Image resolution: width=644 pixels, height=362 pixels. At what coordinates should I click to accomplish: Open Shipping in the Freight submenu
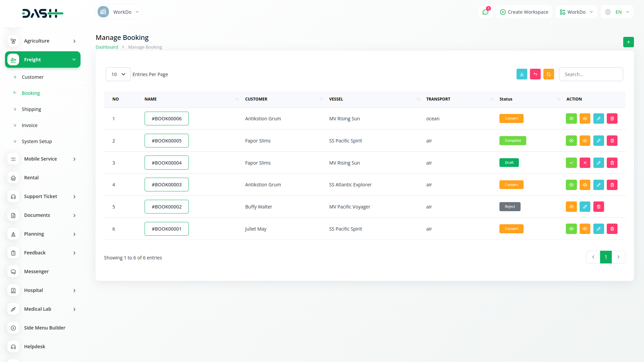click(31, 109)
